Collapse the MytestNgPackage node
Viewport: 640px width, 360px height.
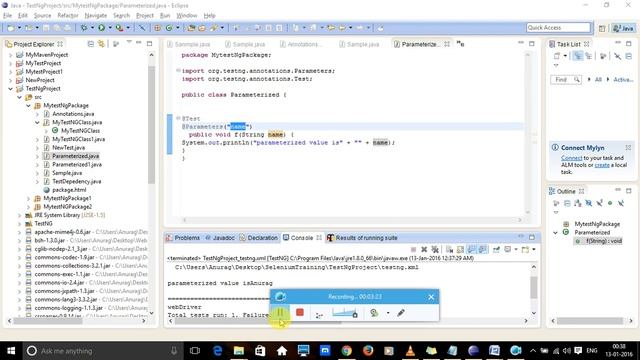point(29,105)
